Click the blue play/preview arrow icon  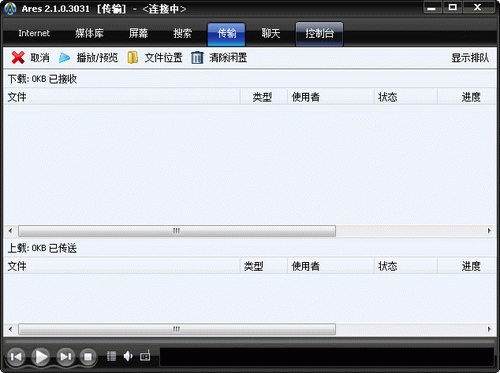(64, 58)
